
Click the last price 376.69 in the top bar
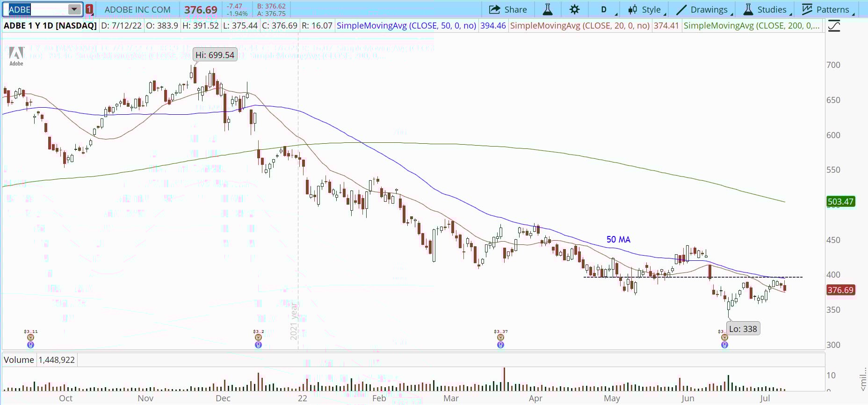point(201,10)
